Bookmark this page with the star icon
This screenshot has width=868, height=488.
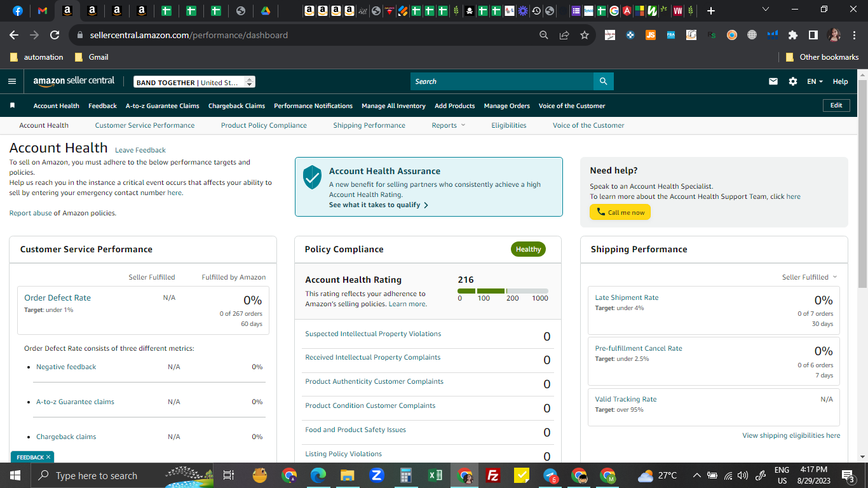click(585, 35)
